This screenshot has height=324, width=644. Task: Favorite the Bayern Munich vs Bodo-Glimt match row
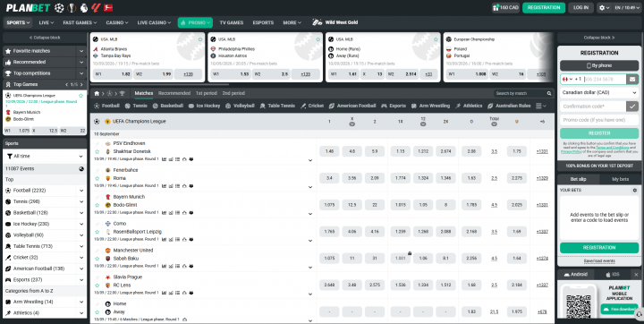(x=97, y=205)
